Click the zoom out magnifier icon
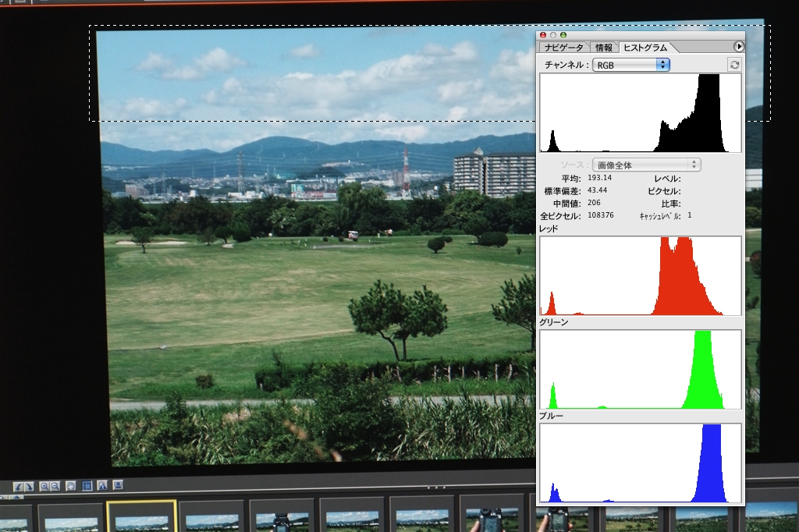The width and height of the screenshot is (799, 532). click(x=55, y=486)
